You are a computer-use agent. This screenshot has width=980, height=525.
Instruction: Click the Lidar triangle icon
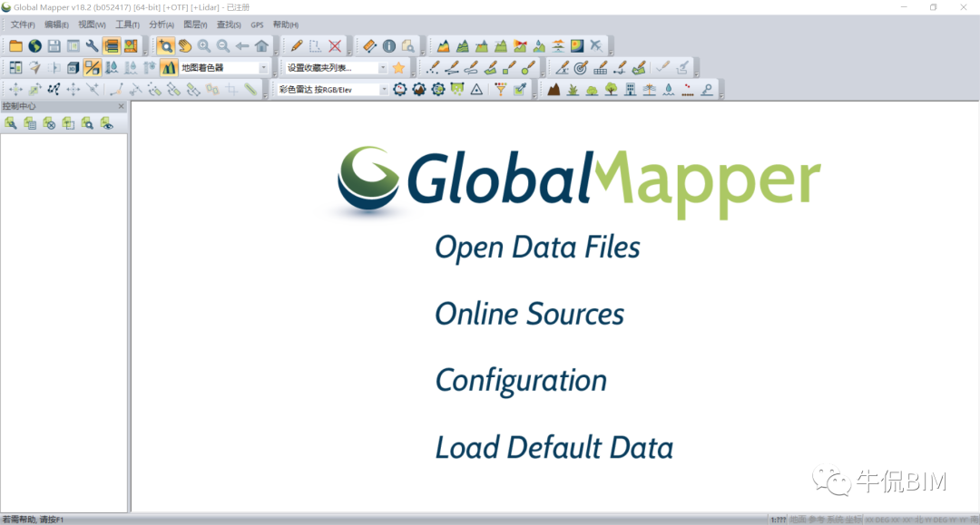pyautogui.click(x=476, y=89)
